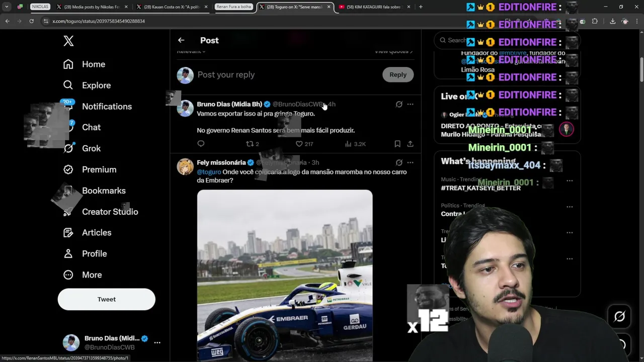Open Articles from the sidebar
Screen dimensions: 644x362
coord(87,233)
